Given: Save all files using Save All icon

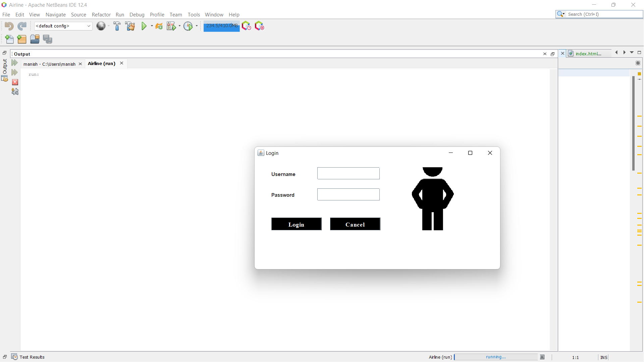Looking at the screenshot, I should tap(47, 39).
